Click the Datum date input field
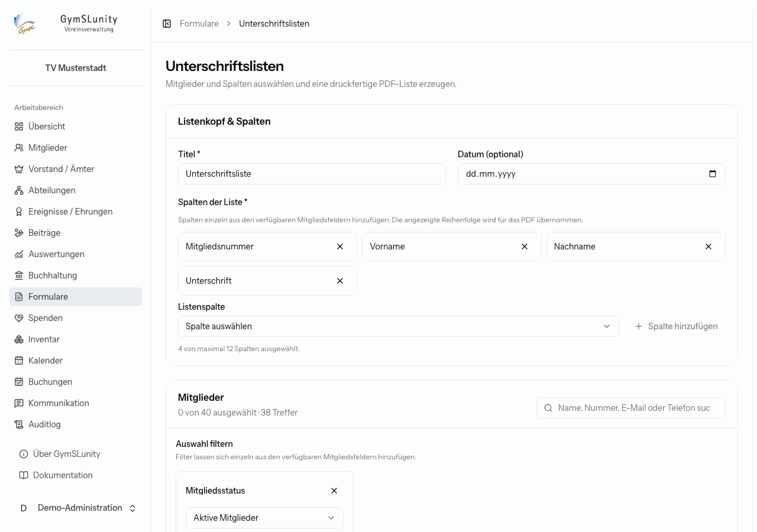Viewport: 757px width, 532px height. pyautogui.click(x=591, y=174)
